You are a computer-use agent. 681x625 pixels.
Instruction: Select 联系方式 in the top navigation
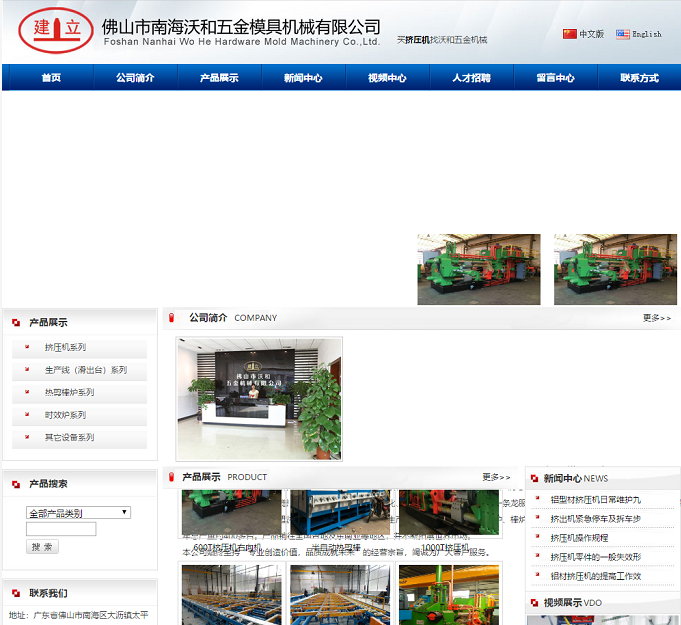(639, 78)
